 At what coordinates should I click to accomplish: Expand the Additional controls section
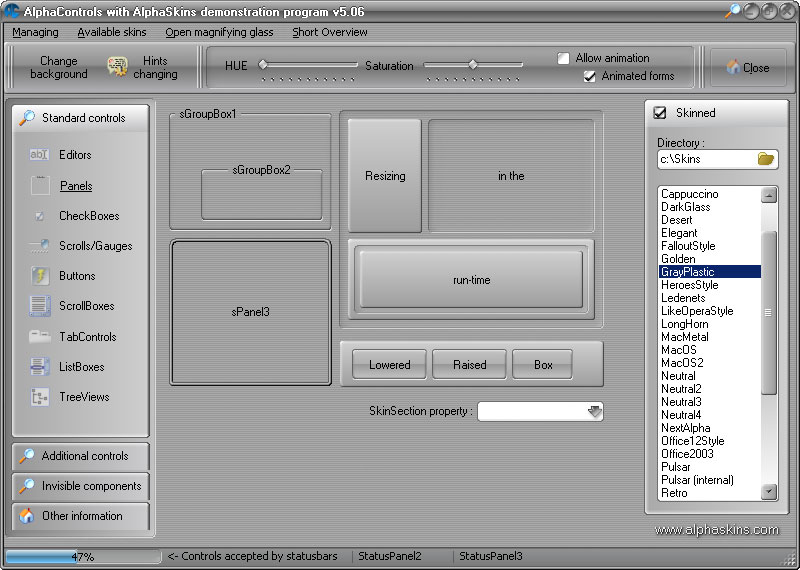(x=81, y=456)
